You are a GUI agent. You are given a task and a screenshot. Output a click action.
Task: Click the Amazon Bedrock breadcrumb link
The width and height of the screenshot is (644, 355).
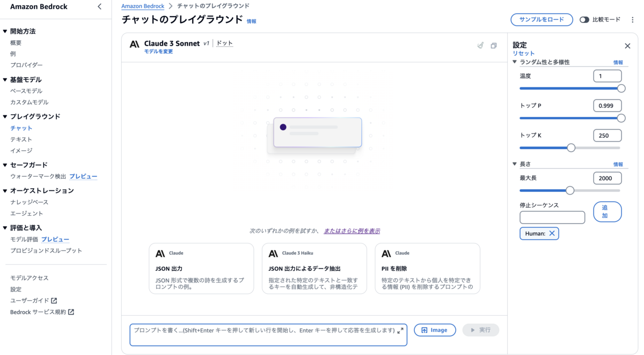point(142,6)
